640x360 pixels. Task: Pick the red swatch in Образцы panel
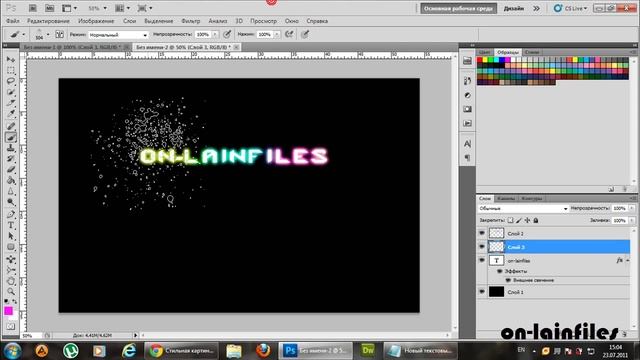pos(480,60)
